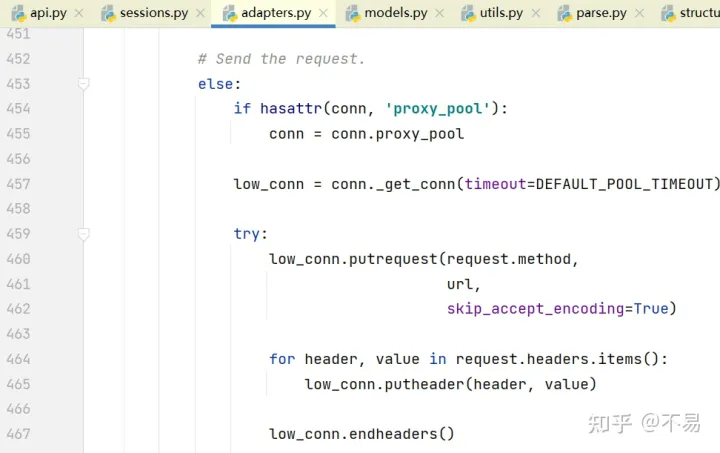Click line number 452 in the gutter
This screenshot has height=453, width=720.
18,59
